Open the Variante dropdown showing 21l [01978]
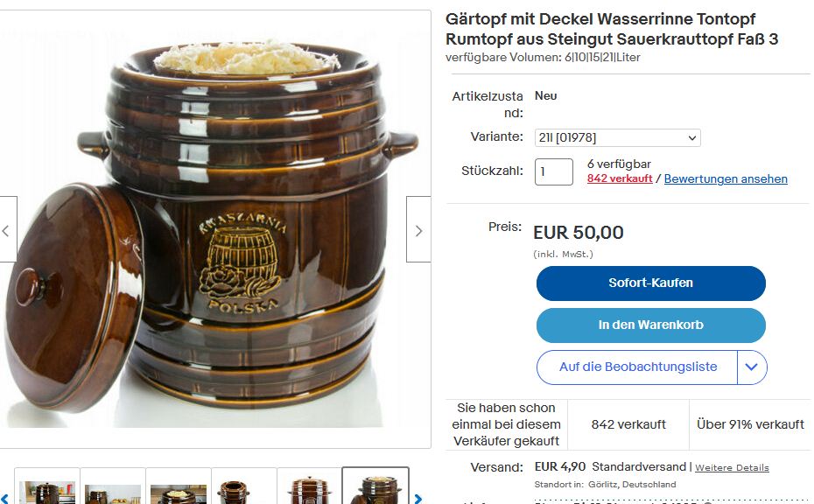The image size is (814, 504). pyautogui.click(x=617, y=138)
